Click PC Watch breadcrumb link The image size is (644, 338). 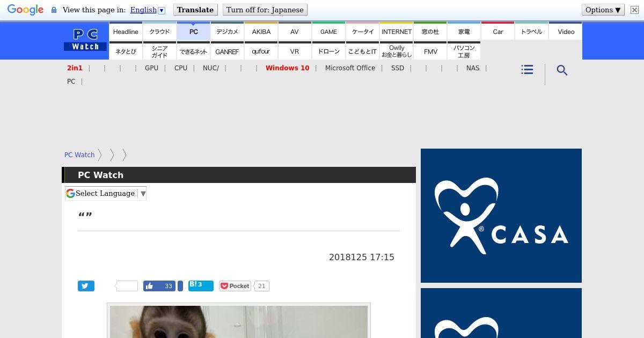click(x=79, y=155)
